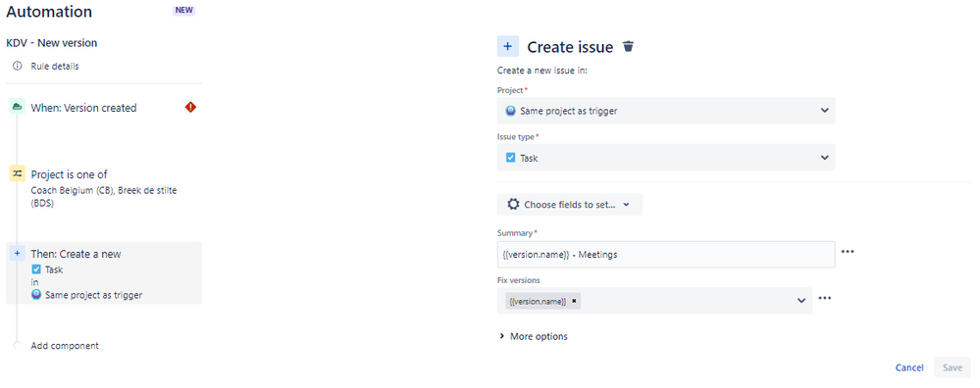Delete the Create issue action with trash icon

coord(629,46)
